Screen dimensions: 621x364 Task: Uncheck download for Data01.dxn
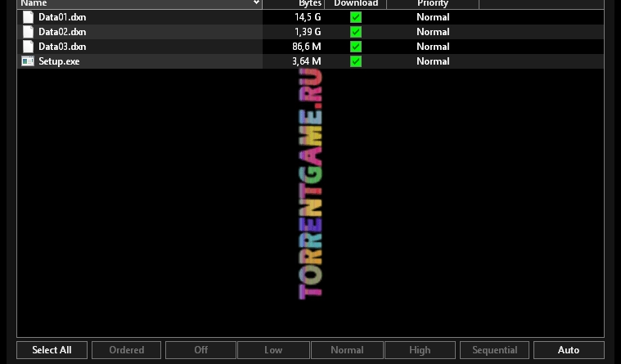(x=356, y=17)
